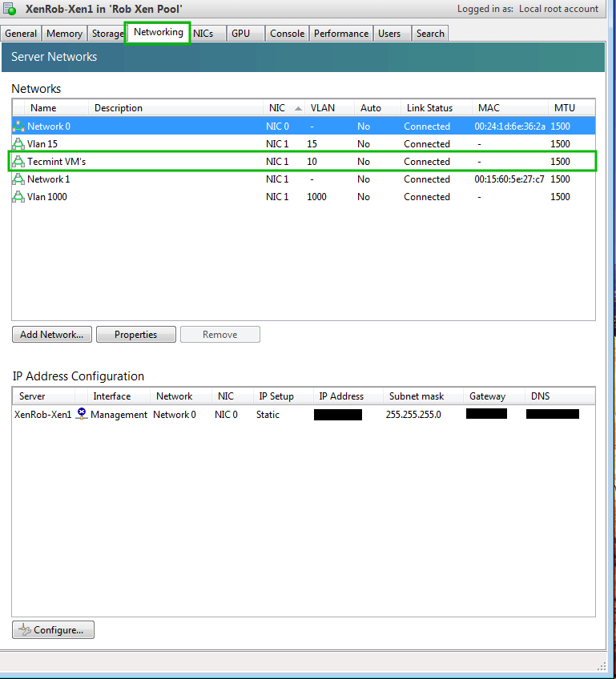The height and width of the screenshot is (679, 616).
Task: Click the Name column header
Action: (x=43, y=108)
